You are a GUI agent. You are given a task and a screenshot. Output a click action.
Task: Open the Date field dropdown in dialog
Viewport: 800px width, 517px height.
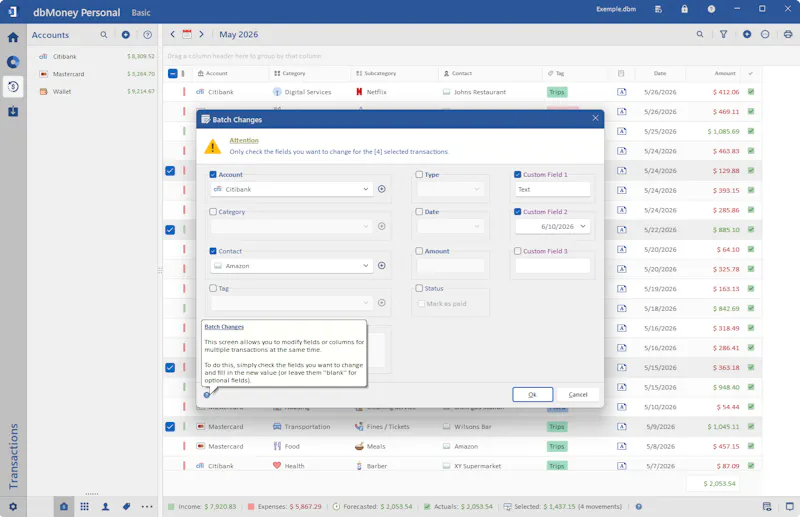click(x=477, y=226)
